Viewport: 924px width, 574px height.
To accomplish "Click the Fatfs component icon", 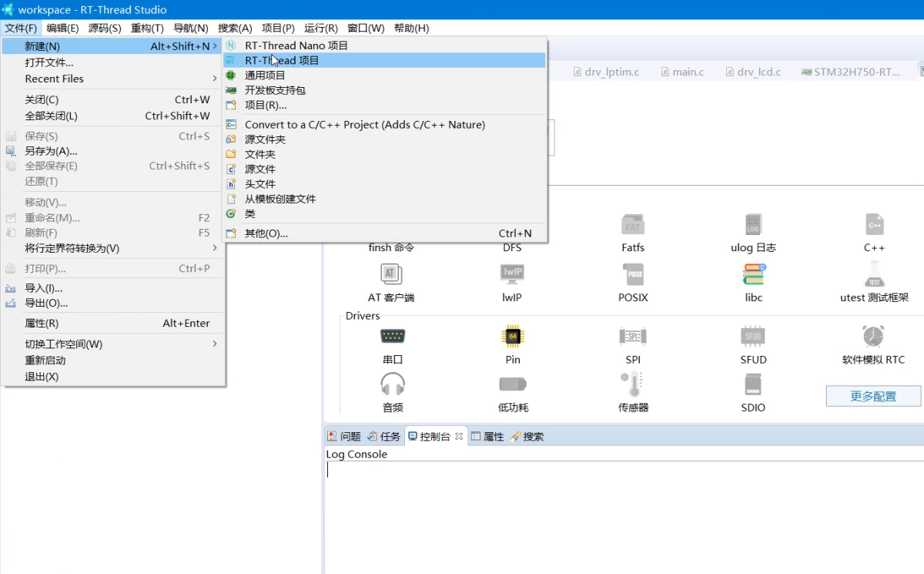I will coord(633,225).
